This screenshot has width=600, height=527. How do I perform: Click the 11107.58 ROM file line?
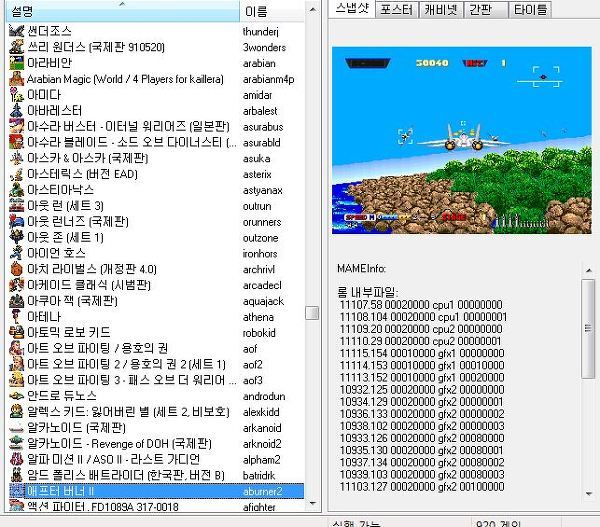coord(421,305)
